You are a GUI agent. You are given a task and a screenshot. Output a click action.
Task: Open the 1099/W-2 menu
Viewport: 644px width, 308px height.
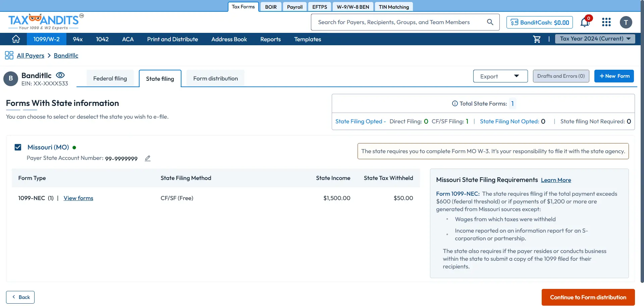pos(46,39)
